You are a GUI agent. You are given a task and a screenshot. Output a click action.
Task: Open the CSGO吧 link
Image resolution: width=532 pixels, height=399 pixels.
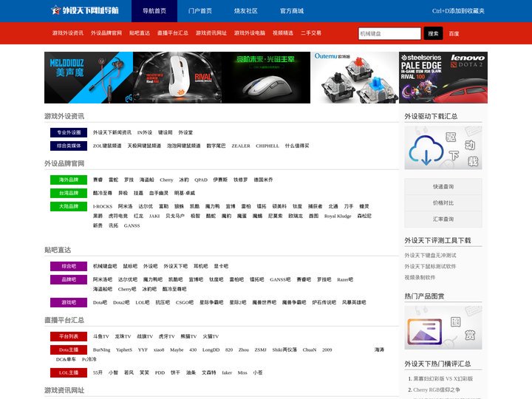(185, 302)
